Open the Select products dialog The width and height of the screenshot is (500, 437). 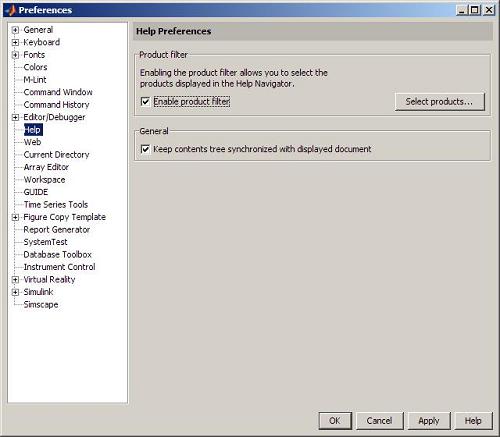pos(439,102)
